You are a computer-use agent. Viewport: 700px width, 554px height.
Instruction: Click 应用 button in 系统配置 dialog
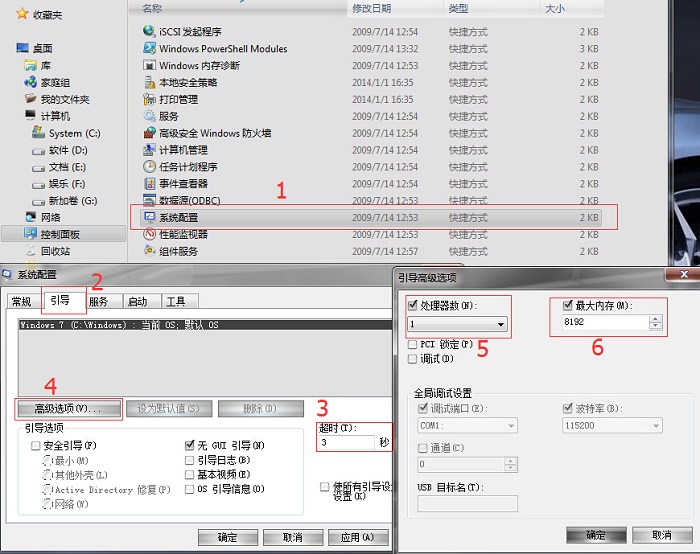click(x=357, y=538)
